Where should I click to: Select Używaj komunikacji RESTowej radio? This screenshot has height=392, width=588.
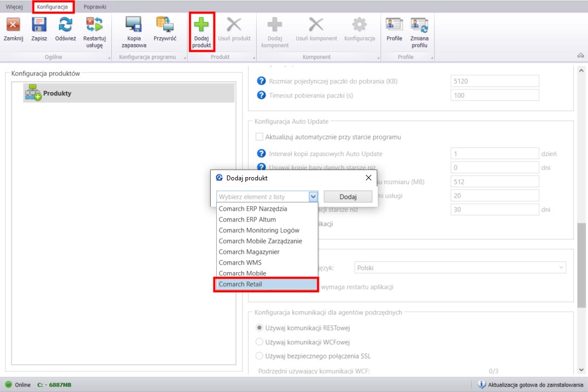[259, 328]
